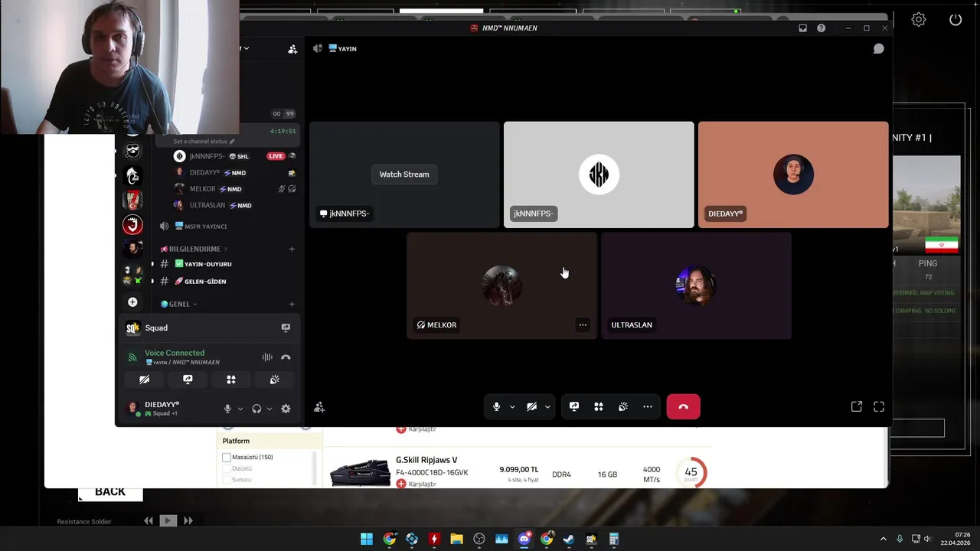Open G.Skill Ripjaws V product link
This screenshot has width=980, height=551.
tap(426, 460)
